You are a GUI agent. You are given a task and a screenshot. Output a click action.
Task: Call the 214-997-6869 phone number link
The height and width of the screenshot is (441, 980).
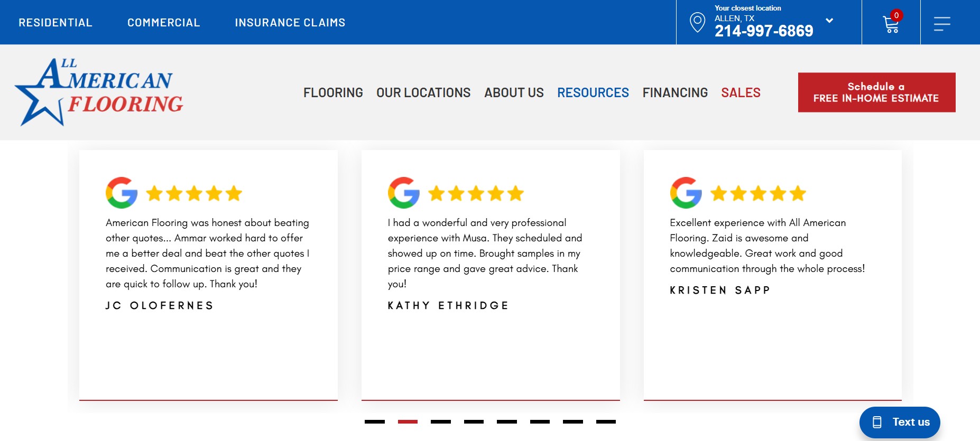click(x=764, y=31)
